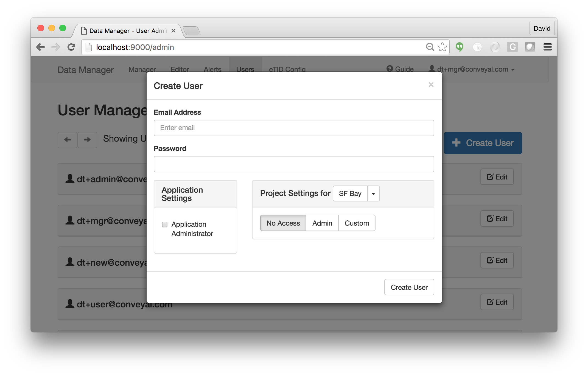Click the dt+new user row text
The height and width of the screenshot is (376, 588).
[x=112, y=263]
